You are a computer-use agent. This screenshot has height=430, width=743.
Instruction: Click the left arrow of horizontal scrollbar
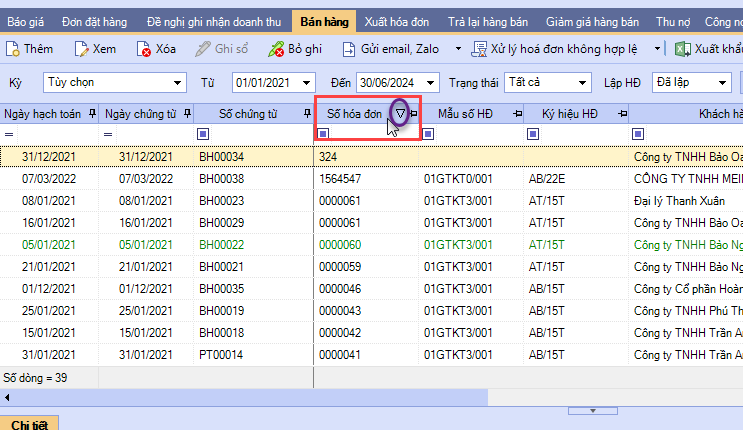tap(7, 397)
